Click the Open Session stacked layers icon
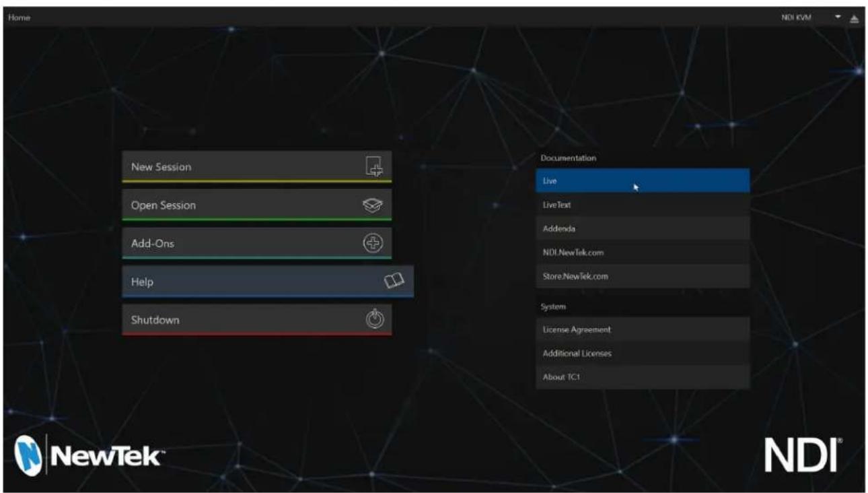 click(373, 205)
